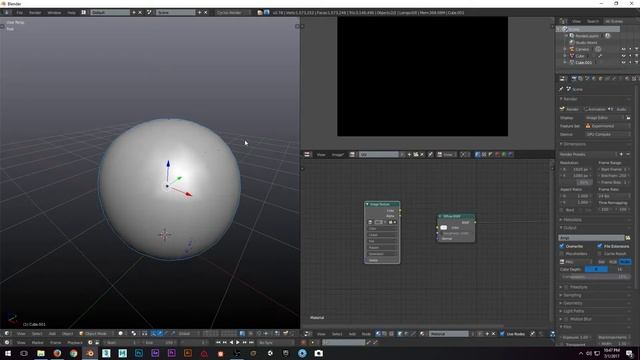Open the Window menu
This screenshot has width=640, height=360.
point(54,13)
